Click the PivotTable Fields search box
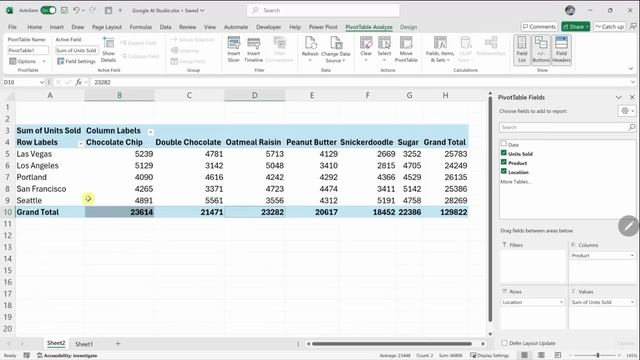The width and height of the screenshot is (640, 360). (567, 127)
